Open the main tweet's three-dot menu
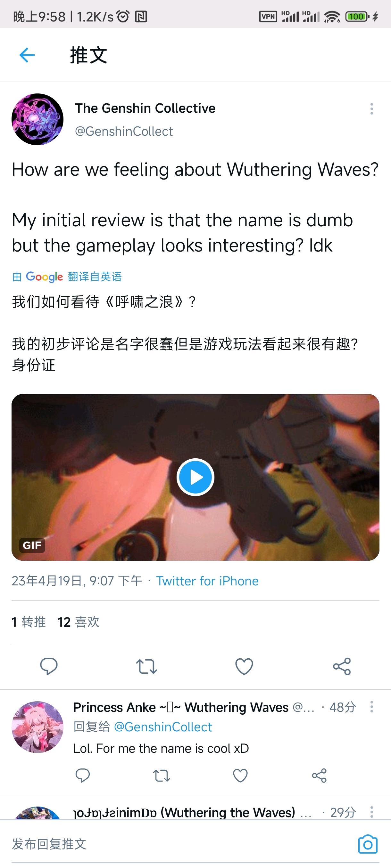This screenshot has height=868, width=391. pyautogui.click(x=371, y=109)
